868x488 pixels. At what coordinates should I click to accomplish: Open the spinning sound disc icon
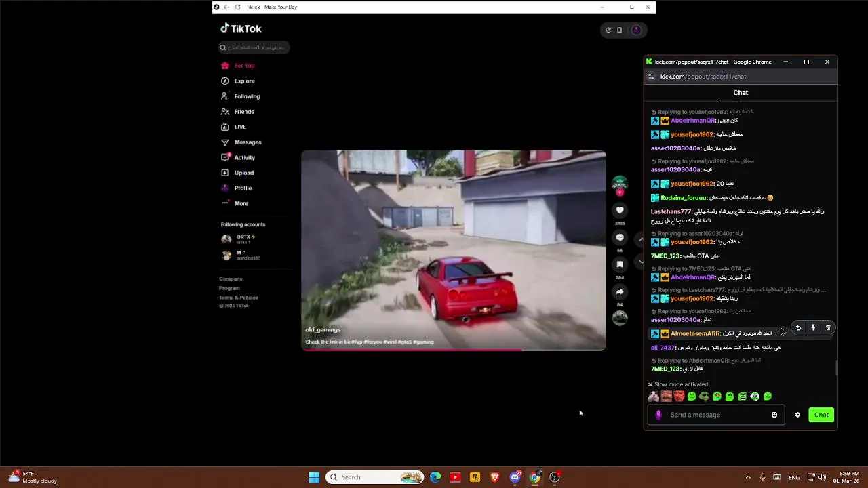pos(620,317)
